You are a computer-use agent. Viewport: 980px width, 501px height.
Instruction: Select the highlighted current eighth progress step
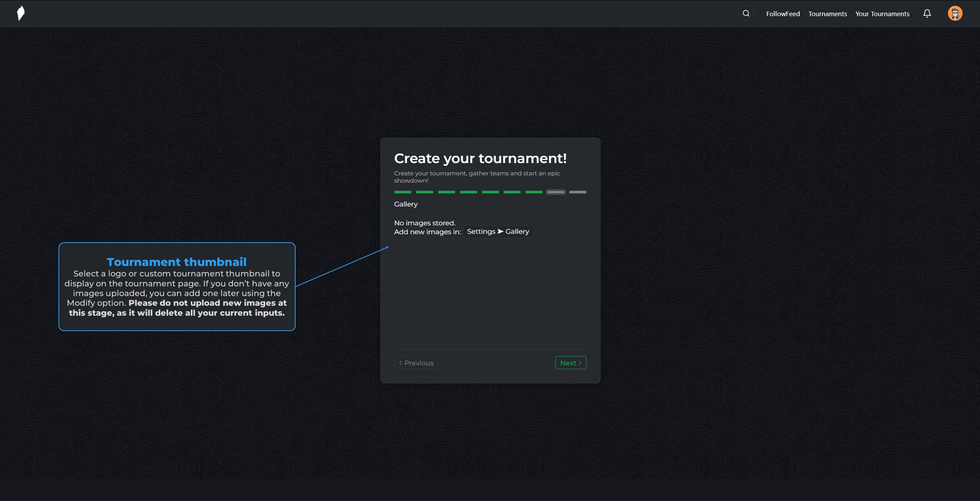click(x=555, y=192)
